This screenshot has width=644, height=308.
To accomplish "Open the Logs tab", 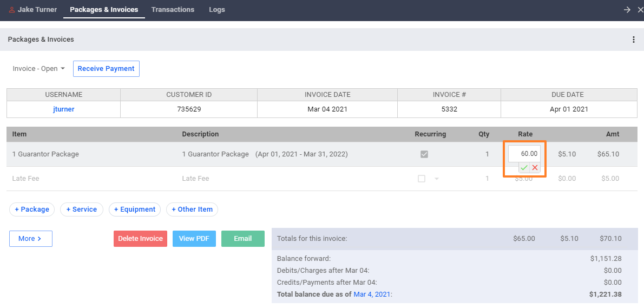I will coord(217,9).
